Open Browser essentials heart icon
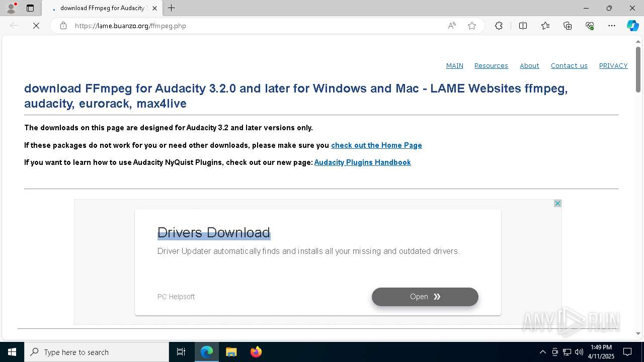644x362 pixels. pos(590,26)
